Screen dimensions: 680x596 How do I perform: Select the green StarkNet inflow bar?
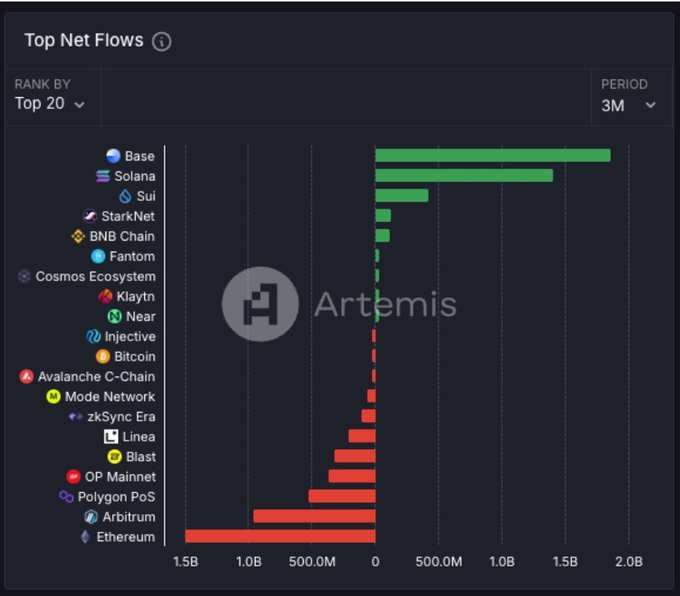[x=383, y=216]
